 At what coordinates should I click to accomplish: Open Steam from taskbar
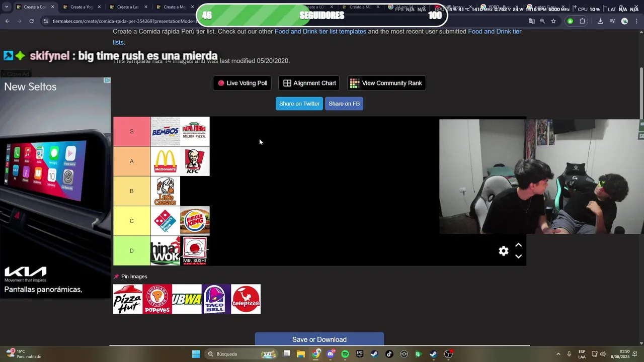[x=374, y=354]
